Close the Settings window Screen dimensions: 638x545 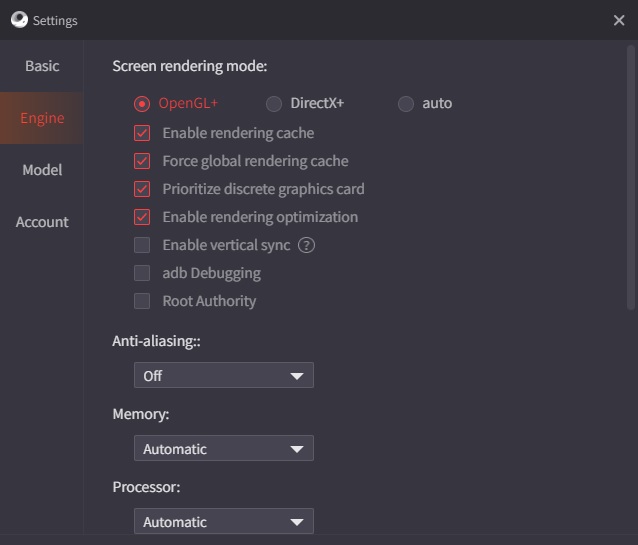pyautogui.click(x=619, y=20)
